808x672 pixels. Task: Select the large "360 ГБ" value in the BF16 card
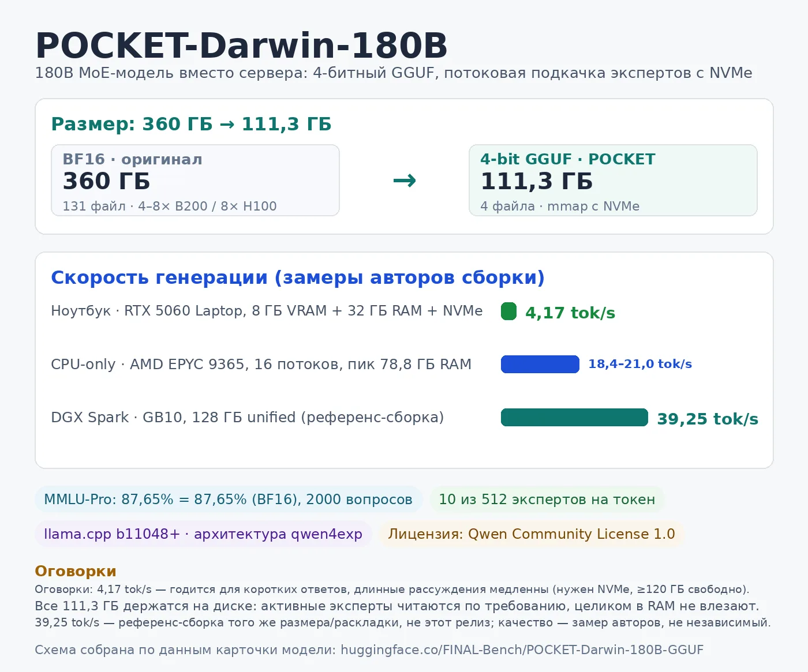click(106, 181)
